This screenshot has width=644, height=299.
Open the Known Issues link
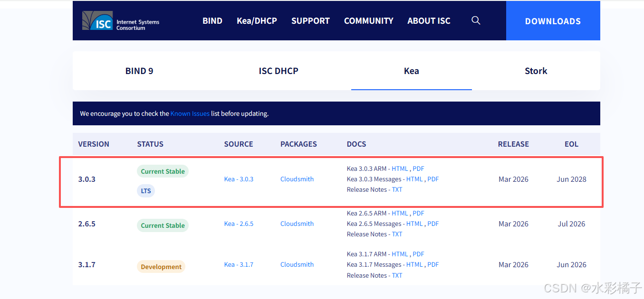pos(190,113)
